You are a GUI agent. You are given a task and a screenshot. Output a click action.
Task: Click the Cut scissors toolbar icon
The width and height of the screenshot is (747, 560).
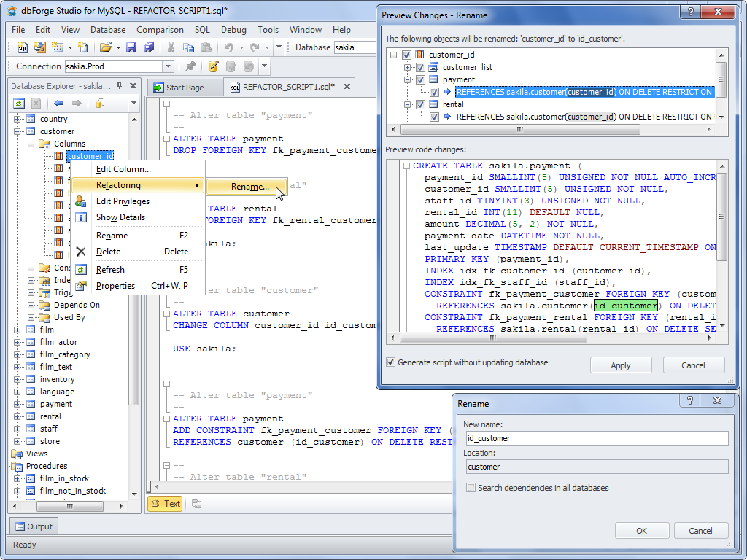[x=171, y=47]
